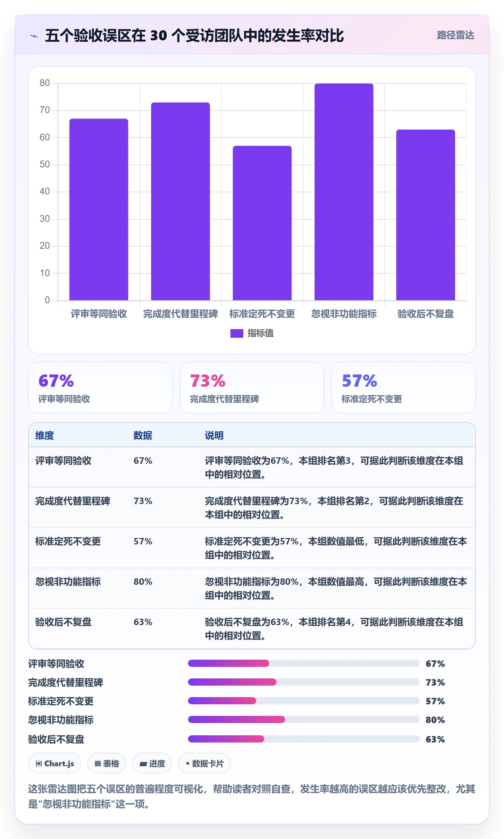This screenshot has width=504, height=839.
Task: Click the 忽视非功能指标 progress bar
Action: point(303,719)
